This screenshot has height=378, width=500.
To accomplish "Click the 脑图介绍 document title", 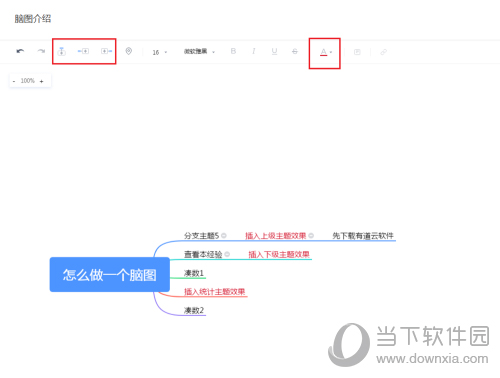I will coord(33,19).
